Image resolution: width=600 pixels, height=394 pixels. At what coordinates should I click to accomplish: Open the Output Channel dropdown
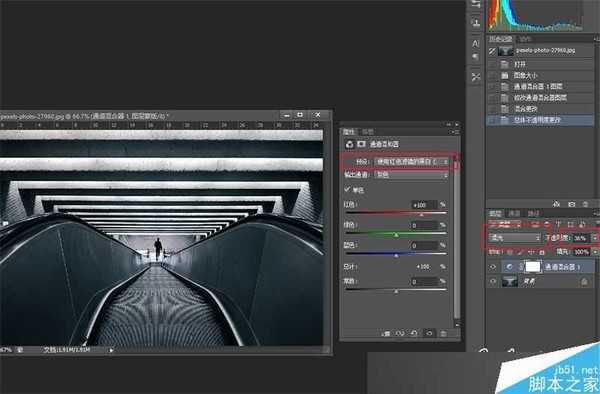(x=412, y=175)
